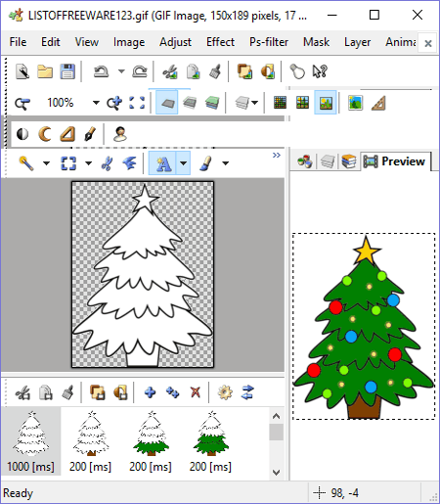Toggle two-layer stacked display mode
Image resolution: width=440 pixels, height=504 pixels.
190,103
